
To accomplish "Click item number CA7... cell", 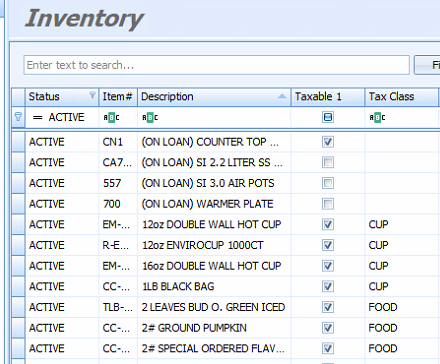I will [x=117, y=163].
